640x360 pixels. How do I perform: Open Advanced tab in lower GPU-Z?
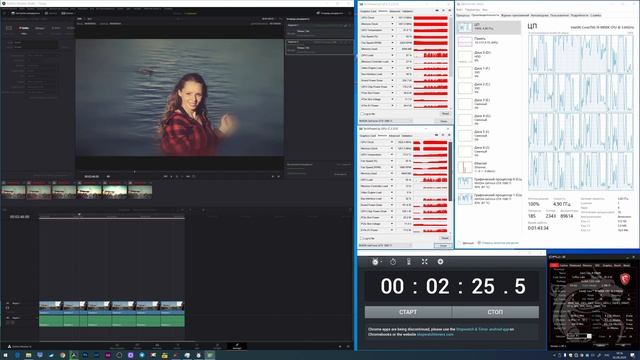tap(394, 136)
